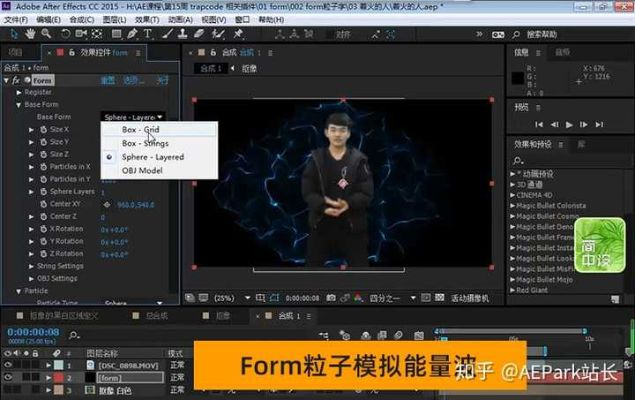This screenshot has width=635, height=400.
Task: Expand the Register property group
Action: pos(18,92)
